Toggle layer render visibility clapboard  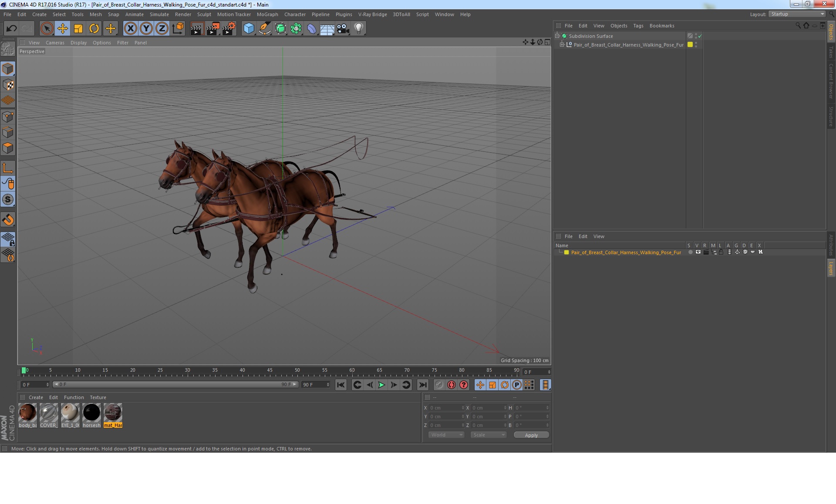[x=706, y=252]
